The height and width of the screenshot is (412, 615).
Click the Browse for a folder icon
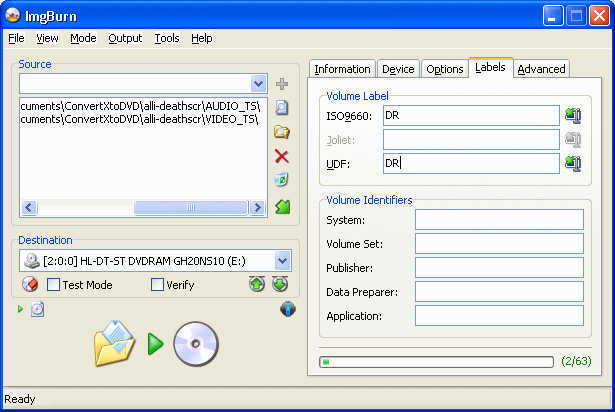coord(282,132)
